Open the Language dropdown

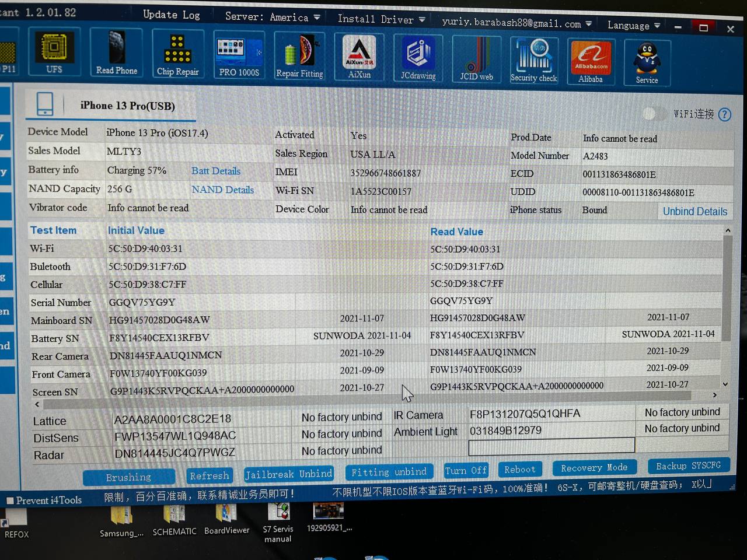[634, 25]
